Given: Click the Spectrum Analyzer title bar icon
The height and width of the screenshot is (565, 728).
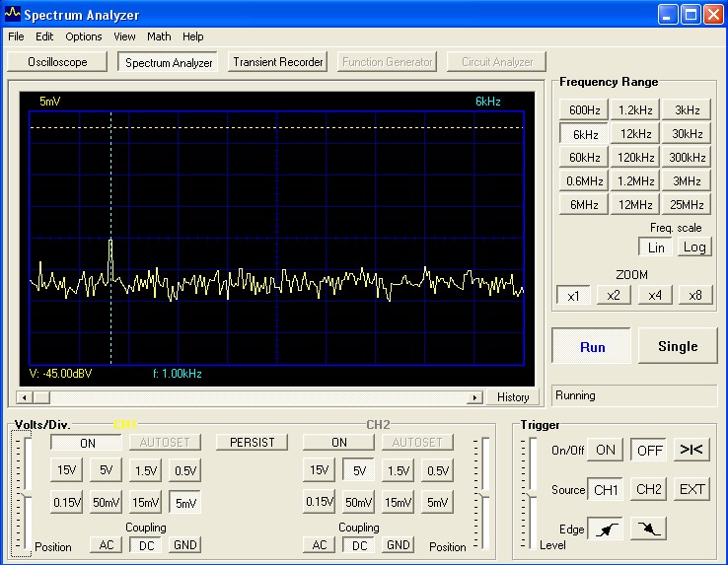Looking at the screenshot, I should tap(12, 14).
